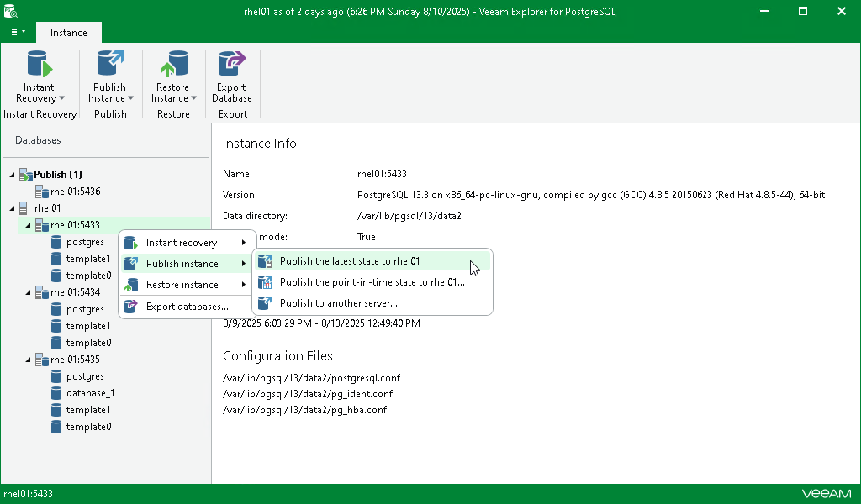
Task: Collapse the rhel01:5435 instance node
Action: click(28, 360)
